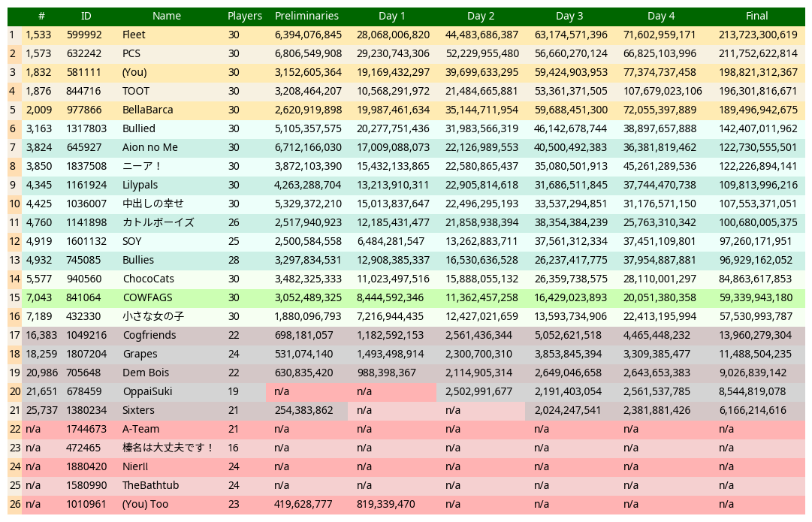This screenshot has width=812, height=522.
Task: Click Day 3 value 33,537,294,851
Action: tap(571, 204)
